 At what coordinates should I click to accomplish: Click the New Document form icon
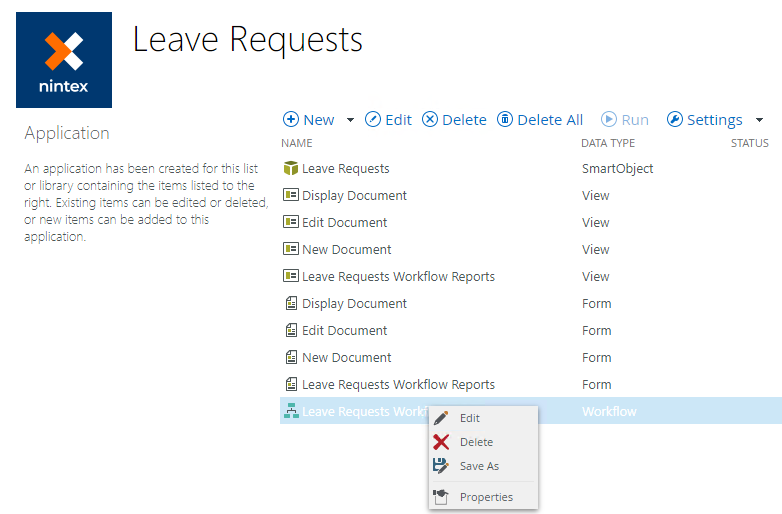tap(291, 356)
